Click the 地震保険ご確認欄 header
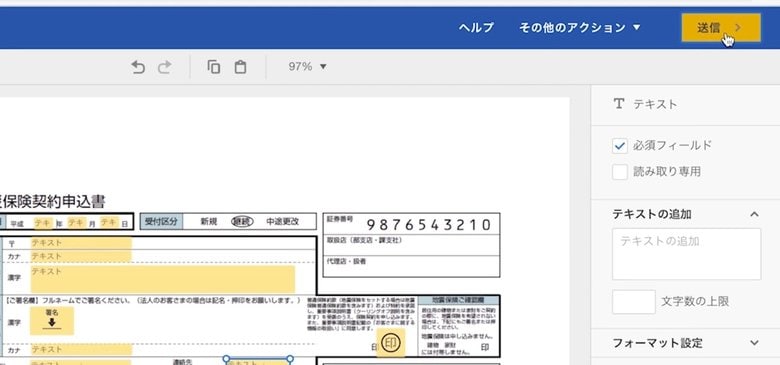The image size is (780, 365). (458, 300)
